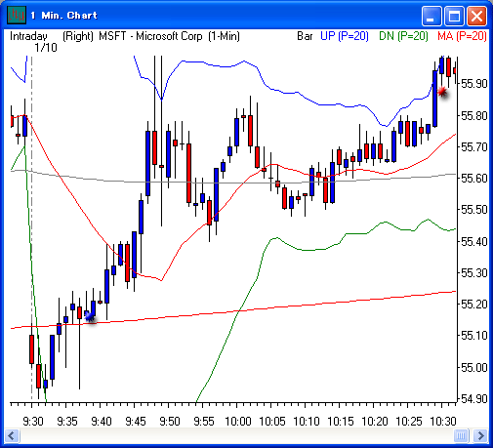The height and width of the screenshot is (448, 493).
Task: Minimize the 1 Min. Chart window
Action: click(x=431, y=16)
